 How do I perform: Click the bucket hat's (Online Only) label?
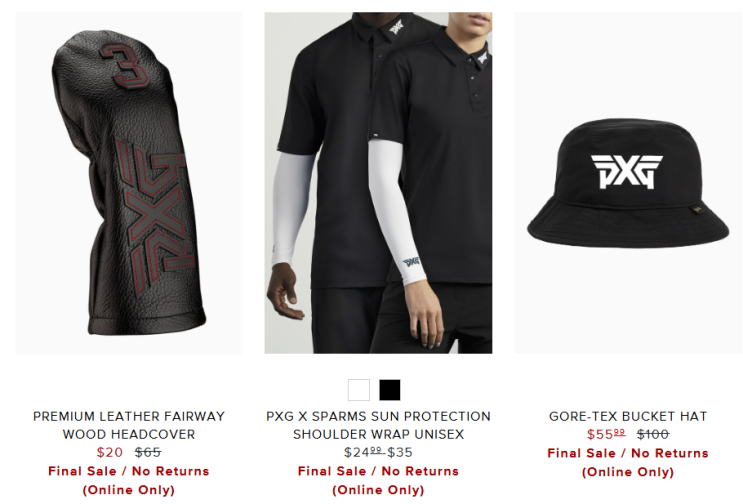(x=628, y=472)
